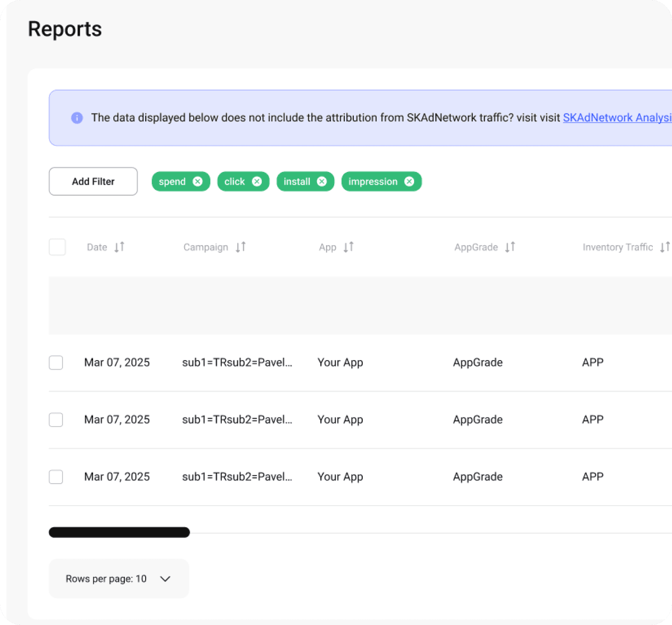
Task: Open the SKAdNetwork Analysis link
Action: [617, 118]
